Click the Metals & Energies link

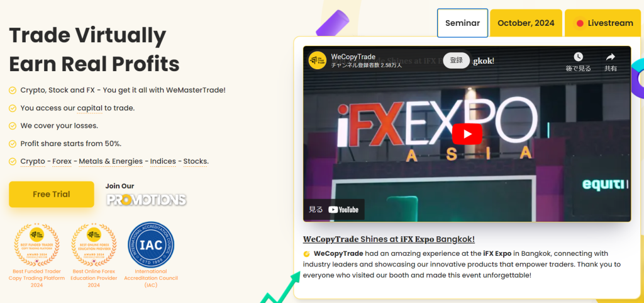(x=111, y=161)
